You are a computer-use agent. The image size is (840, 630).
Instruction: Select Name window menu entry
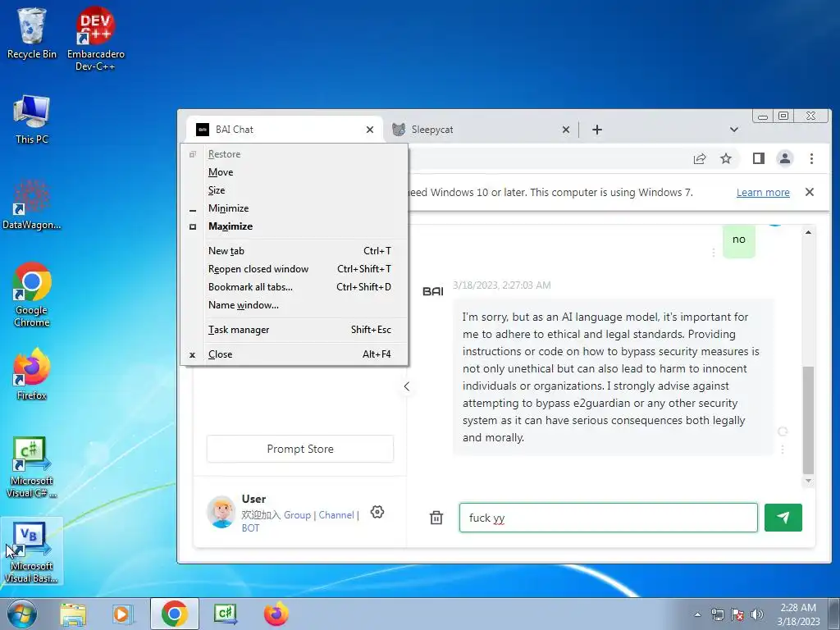[x=294, y=305]
